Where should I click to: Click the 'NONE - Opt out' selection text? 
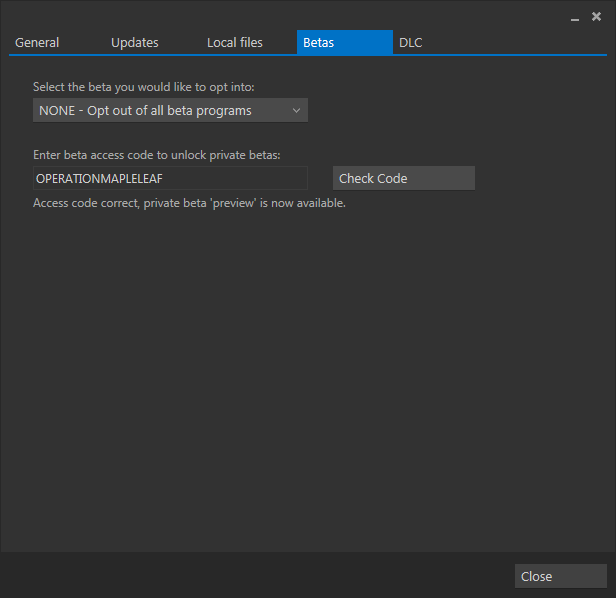click(x=145, y=110)
